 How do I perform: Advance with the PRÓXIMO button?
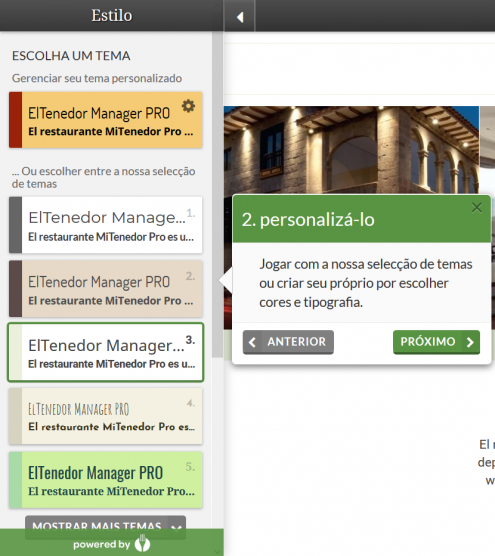coord(436,342)
